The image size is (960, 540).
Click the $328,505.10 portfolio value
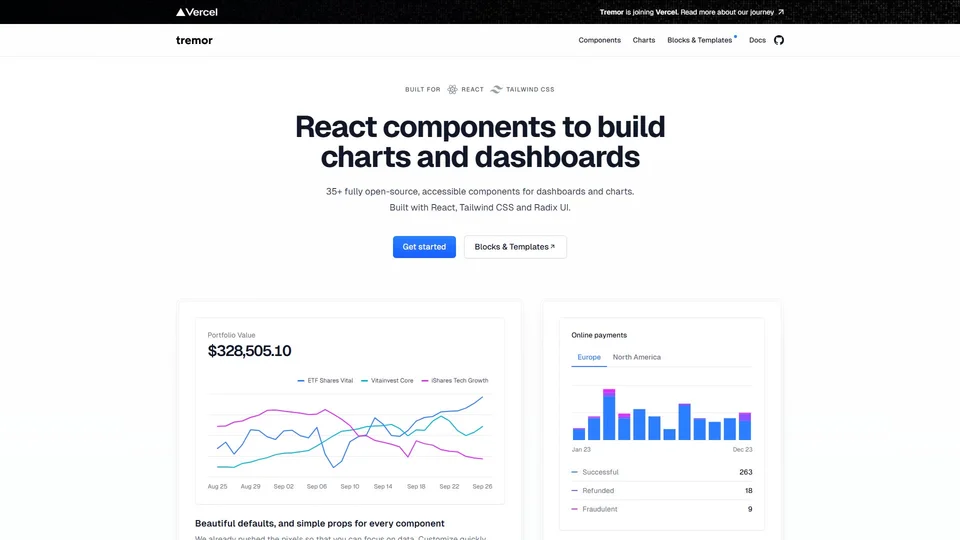pos(249,351)
